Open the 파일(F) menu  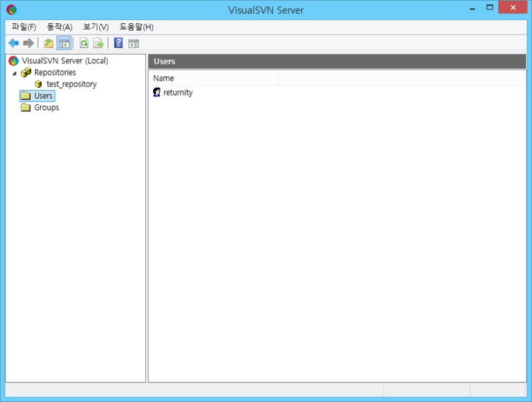(24, 27)
